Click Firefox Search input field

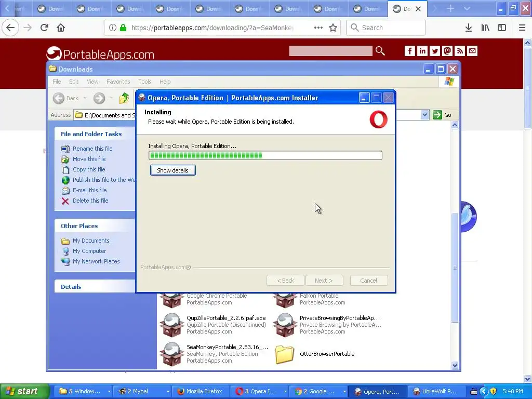(386, 28)
